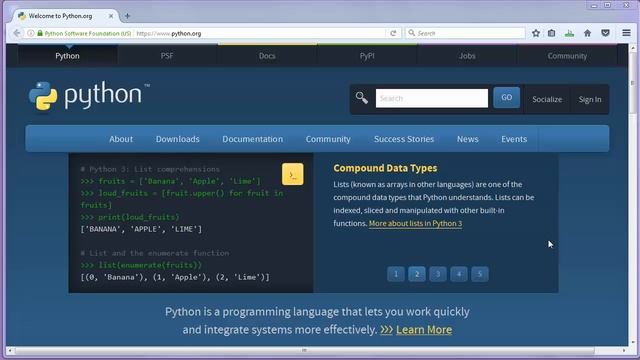Open the Documentation menu
640x360 pixels.
click(253, 139)
